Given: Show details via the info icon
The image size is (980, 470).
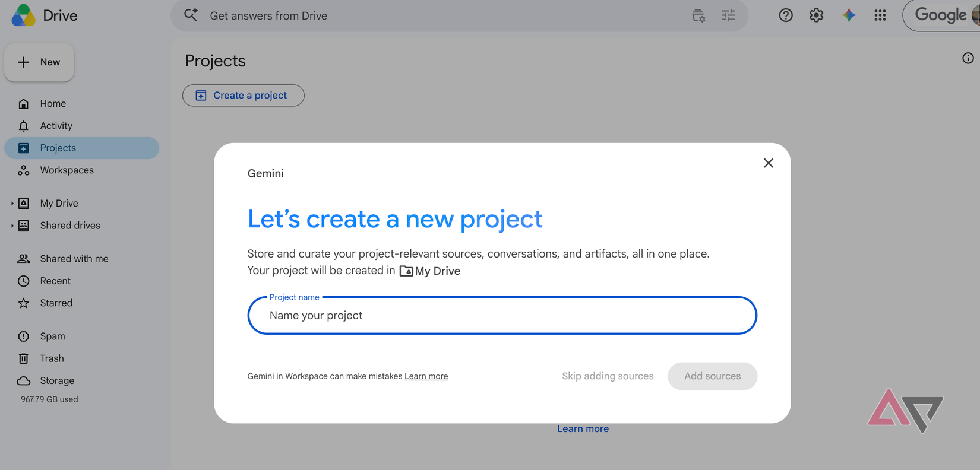Looking at the screenshot, I should click(968, 58).
